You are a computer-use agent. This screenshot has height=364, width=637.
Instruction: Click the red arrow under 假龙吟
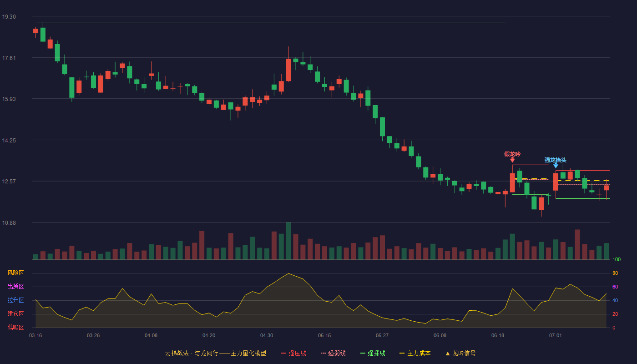512,160
